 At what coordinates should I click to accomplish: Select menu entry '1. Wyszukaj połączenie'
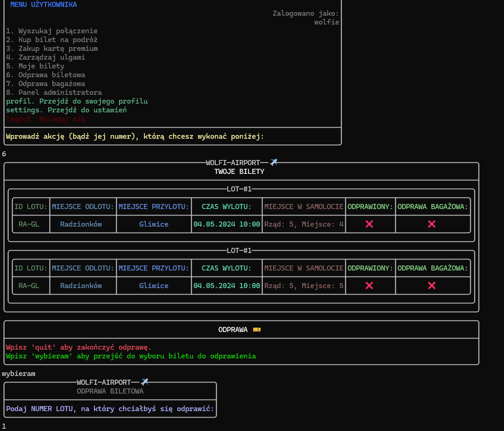[x=52, y=31]
